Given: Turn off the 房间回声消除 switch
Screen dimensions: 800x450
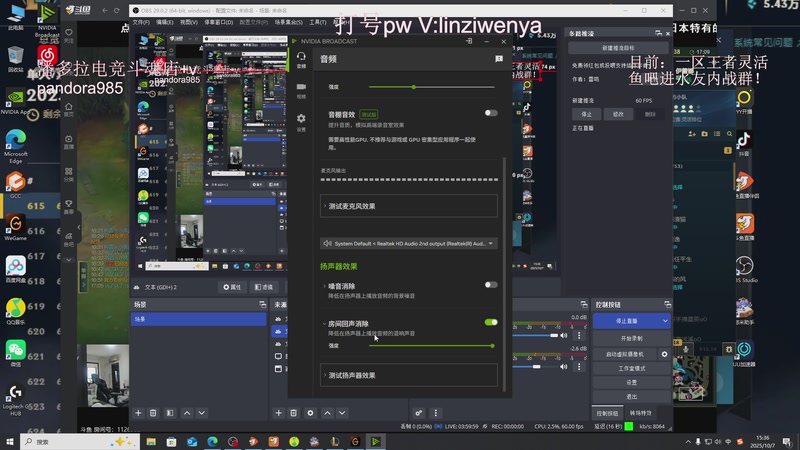Looking at the screenshot, I should pyautogui.click(x=491, y=322).
